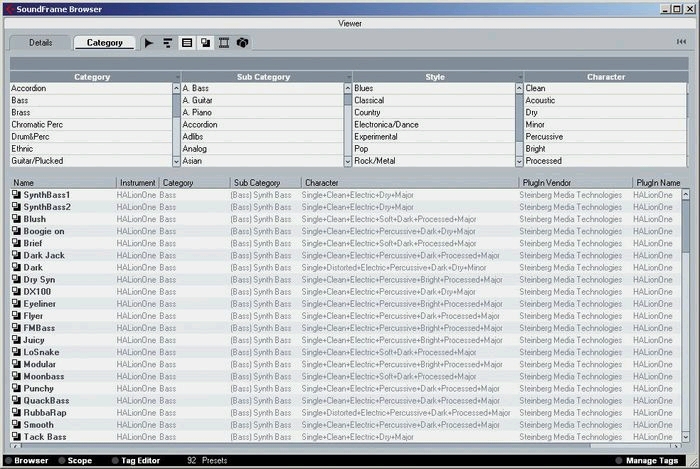Sort results by the PlugIn Vendor column header

pos(575,183)
